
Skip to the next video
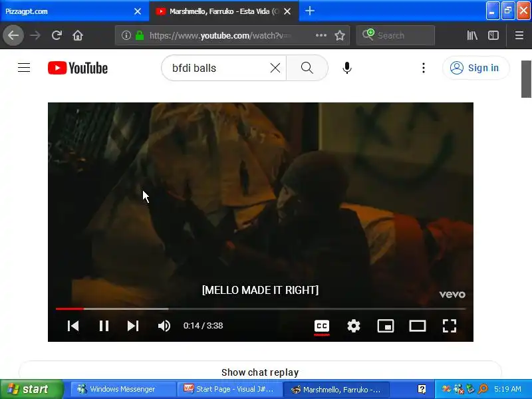pyautogui.click(x=133, y=326)
